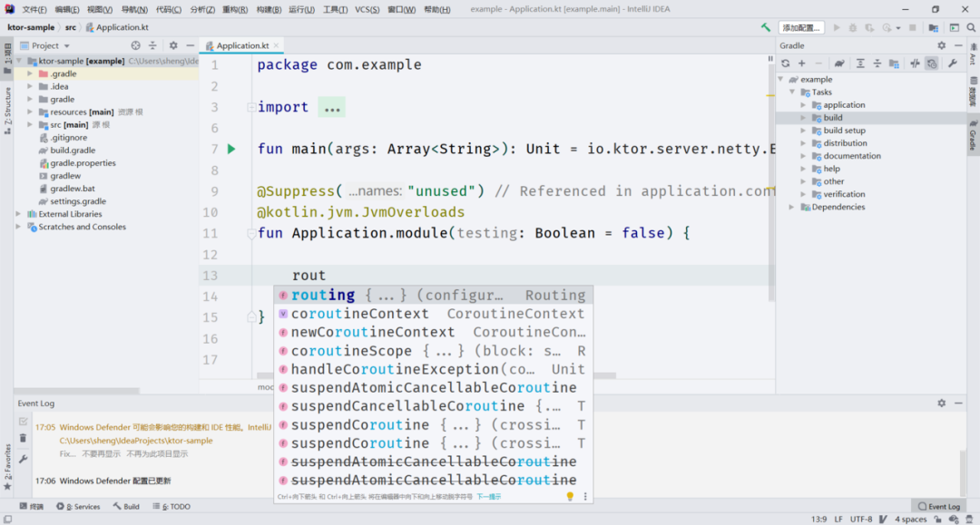Click the Event Log status bar button
The height and width of the screenshot is (525, 980).
pyautogui.click(x=938, y=507)
